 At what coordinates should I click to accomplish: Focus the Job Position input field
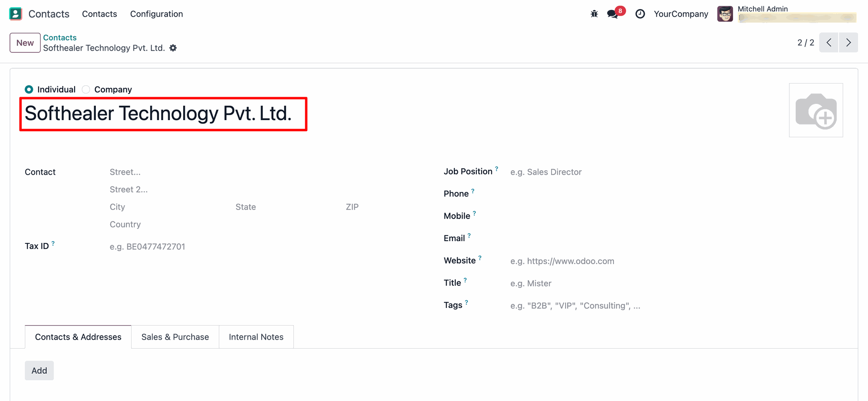[x=676, y=172]
